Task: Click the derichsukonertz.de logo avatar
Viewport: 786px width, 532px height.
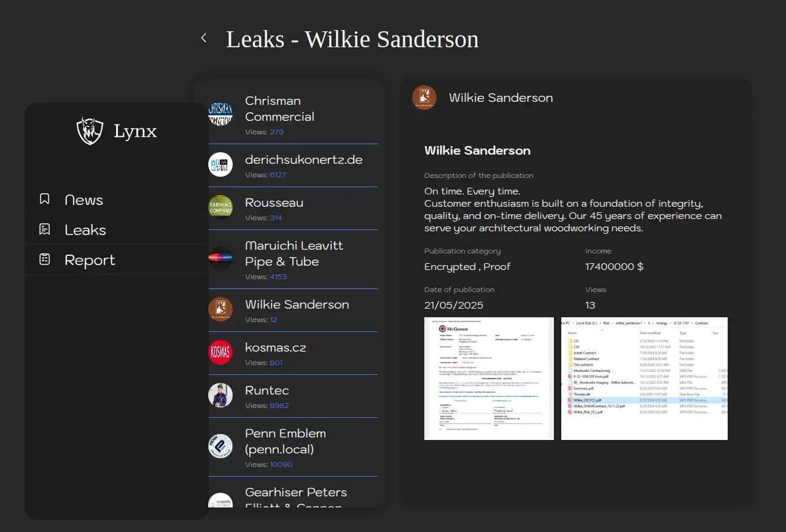Action: click(220, 164)
